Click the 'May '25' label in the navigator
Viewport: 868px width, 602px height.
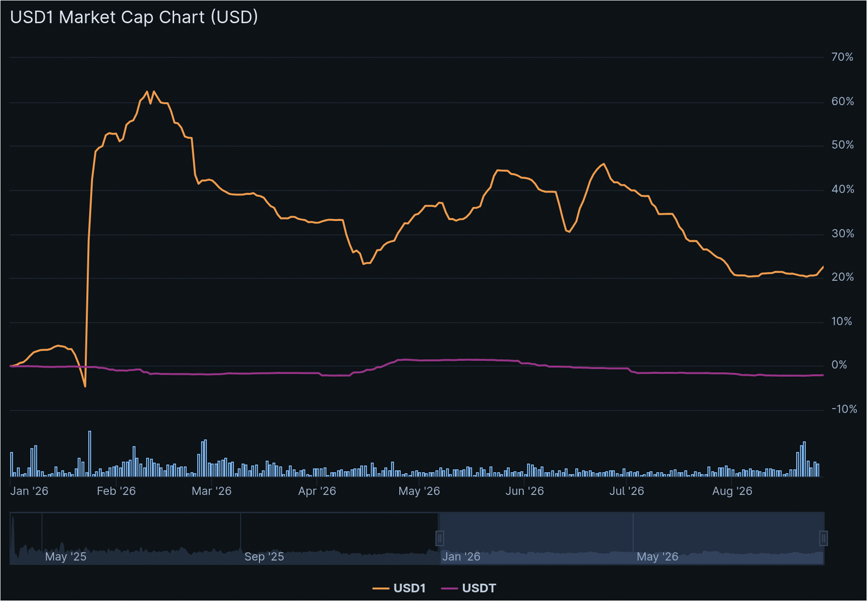click(66, 557)
